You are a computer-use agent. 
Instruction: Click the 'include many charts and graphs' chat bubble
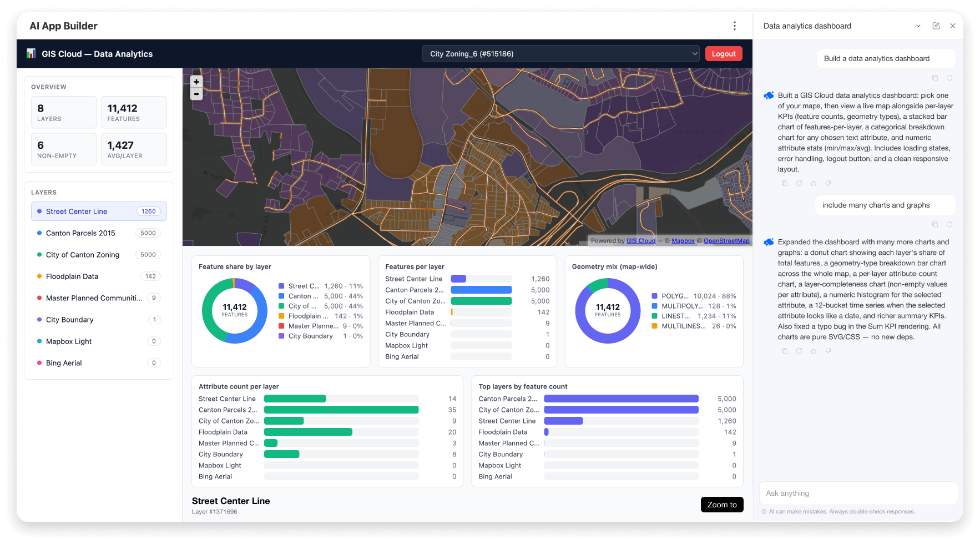click(x=886, y=205)
